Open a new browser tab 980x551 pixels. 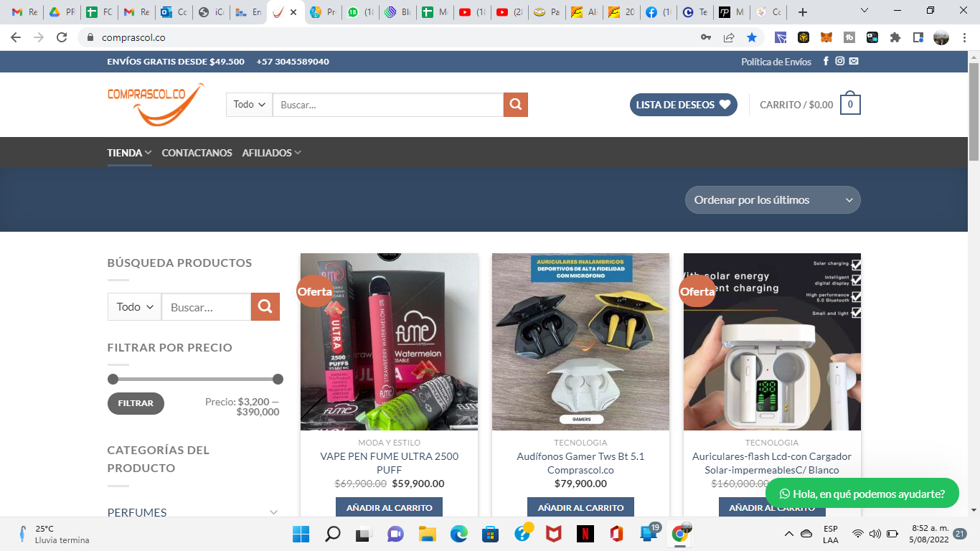[x=803, y=12]
